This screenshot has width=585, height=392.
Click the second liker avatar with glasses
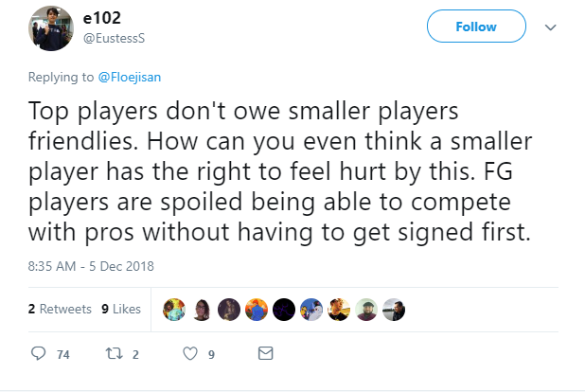202,310
